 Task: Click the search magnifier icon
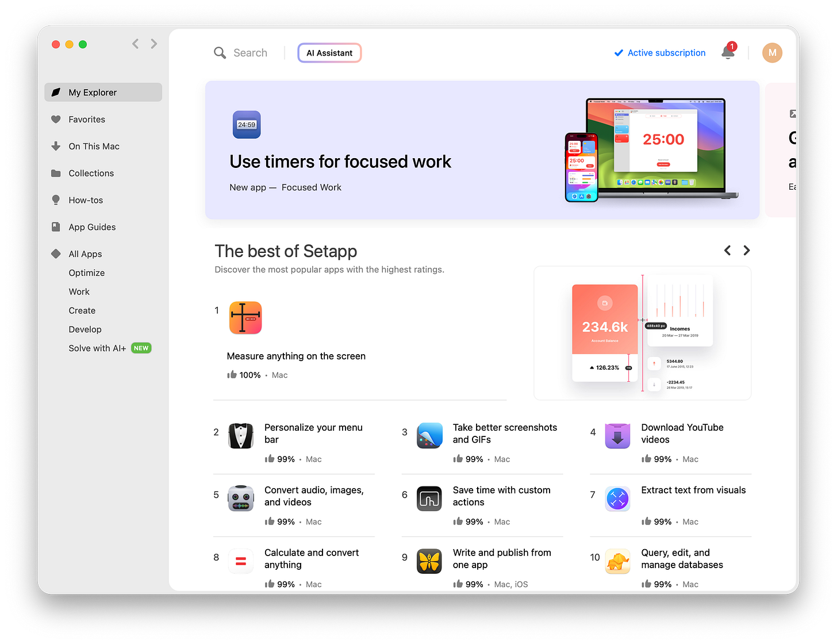point(220,53)
